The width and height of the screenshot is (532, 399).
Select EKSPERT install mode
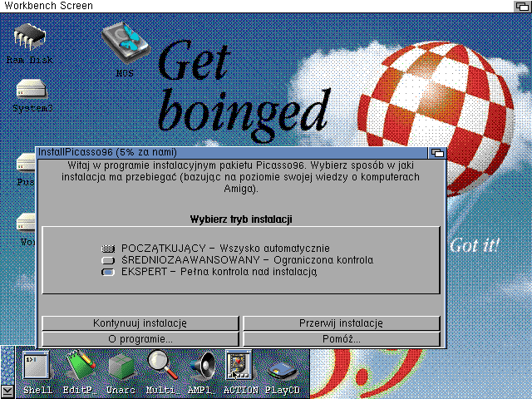tap(108, 272)
